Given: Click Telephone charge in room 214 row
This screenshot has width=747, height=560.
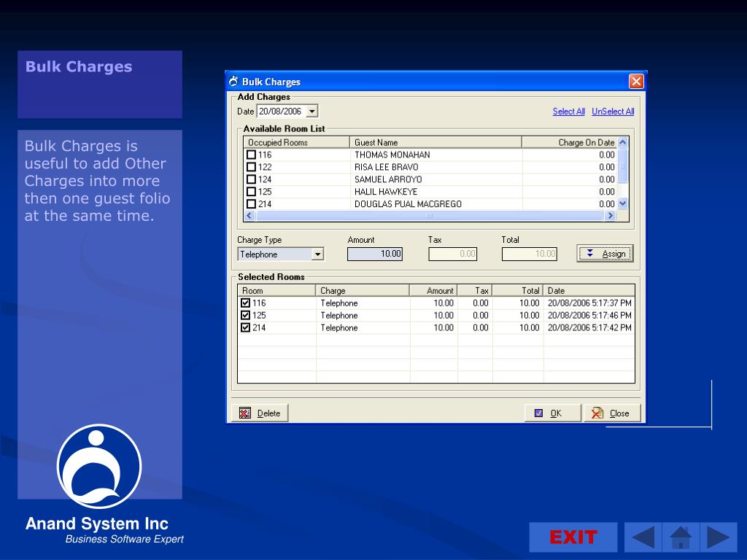Looking at the screenshot, I should tap(339, 327).
